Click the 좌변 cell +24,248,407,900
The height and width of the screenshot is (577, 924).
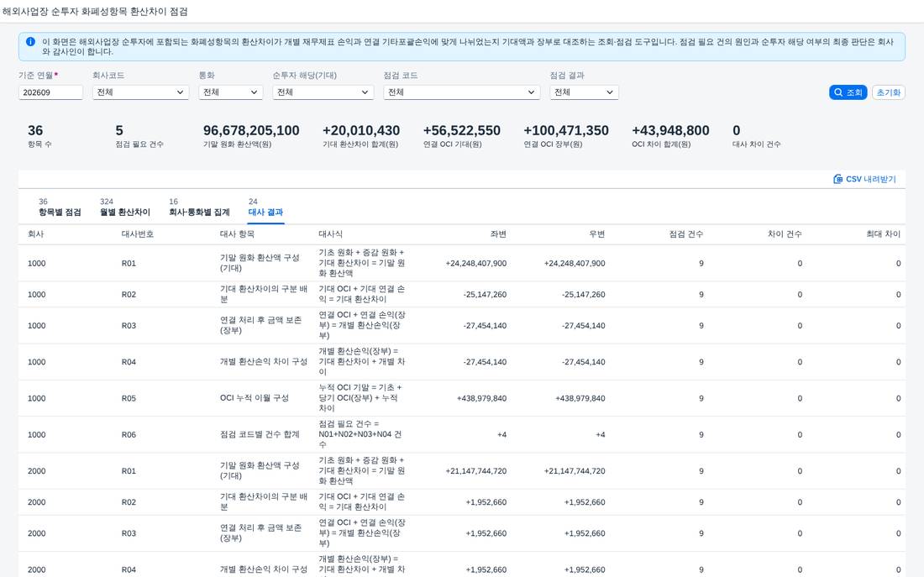(x=476, y=264)
